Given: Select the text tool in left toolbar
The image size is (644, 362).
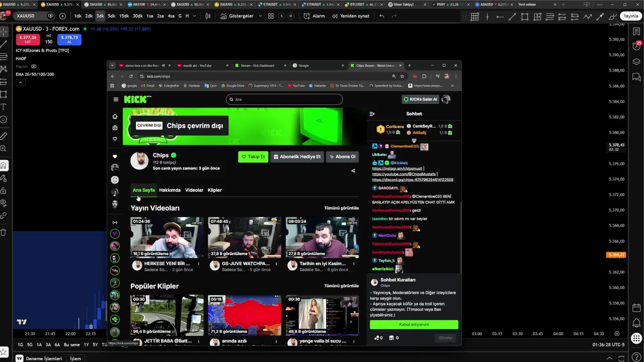Looking at the screenshot, I should point(4,107).
